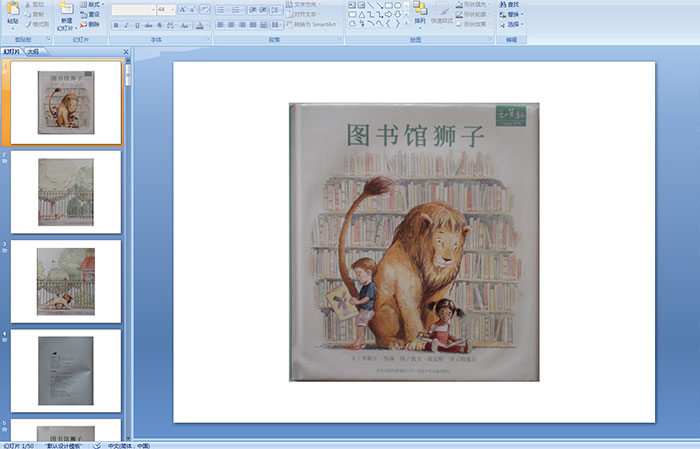Click the Shape Fill (形状填充) button
700x449 pixels.
[x=473, y=4]
